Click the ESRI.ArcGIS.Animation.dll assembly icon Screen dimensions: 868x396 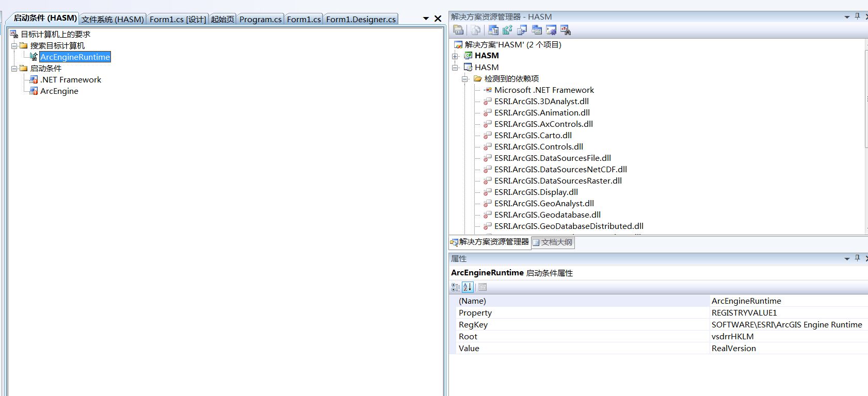pyautogui.click(x=488, y=112)
